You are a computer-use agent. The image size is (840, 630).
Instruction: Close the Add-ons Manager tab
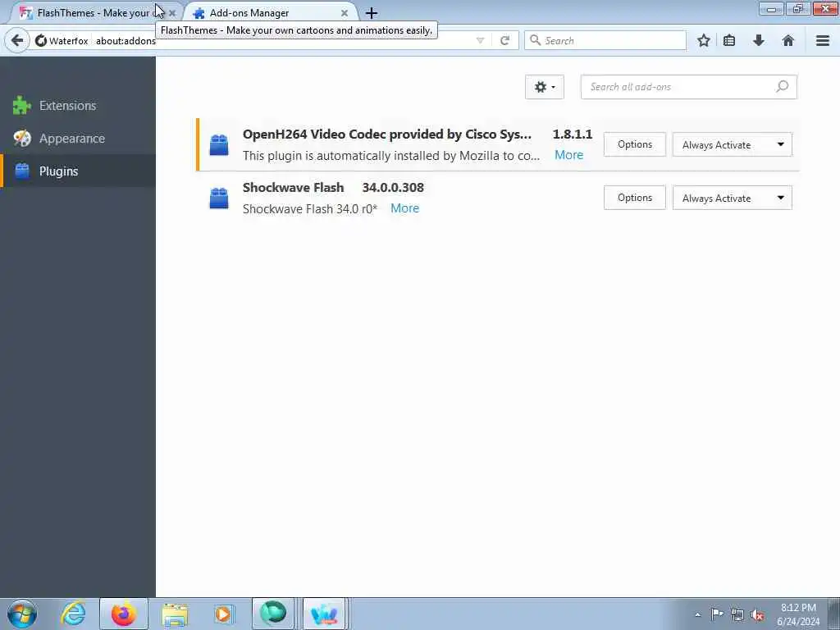[345, 13]
